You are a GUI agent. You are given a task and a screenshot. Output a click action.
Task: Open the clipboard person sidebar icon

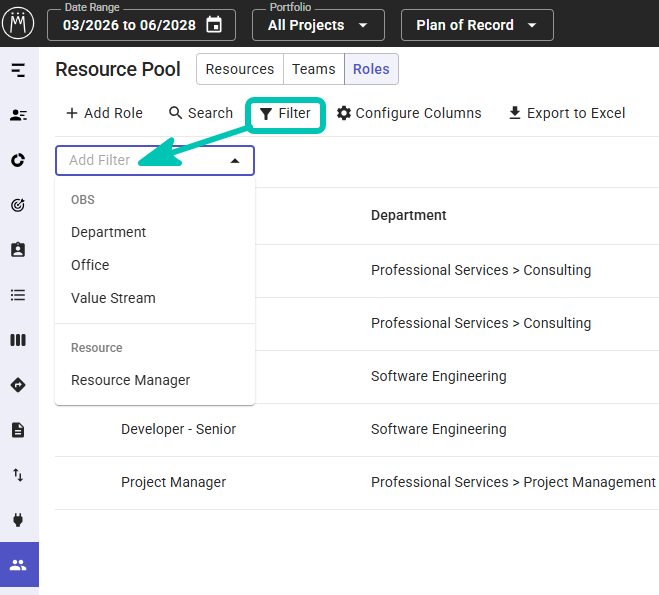pos(18,250)
